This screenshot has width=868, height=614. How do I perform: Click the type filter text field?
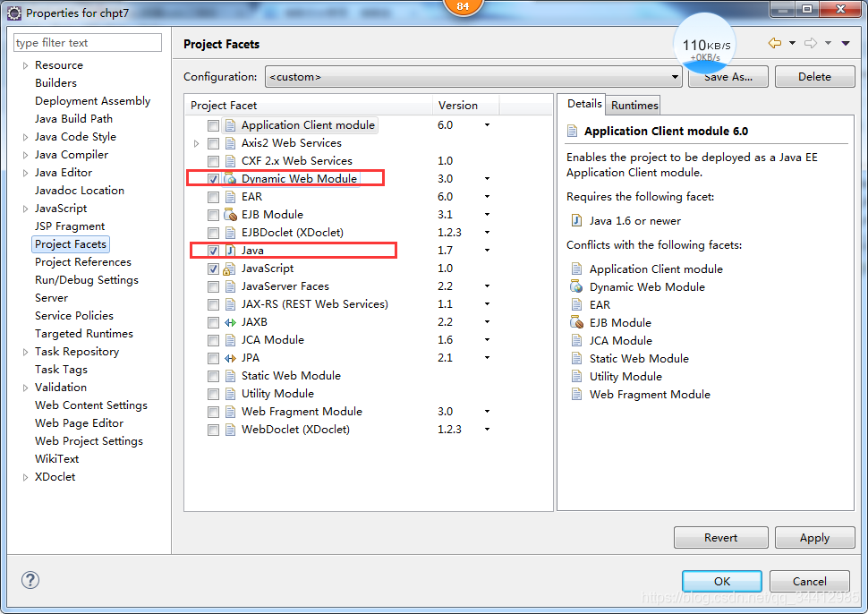[x=88, y=43]
